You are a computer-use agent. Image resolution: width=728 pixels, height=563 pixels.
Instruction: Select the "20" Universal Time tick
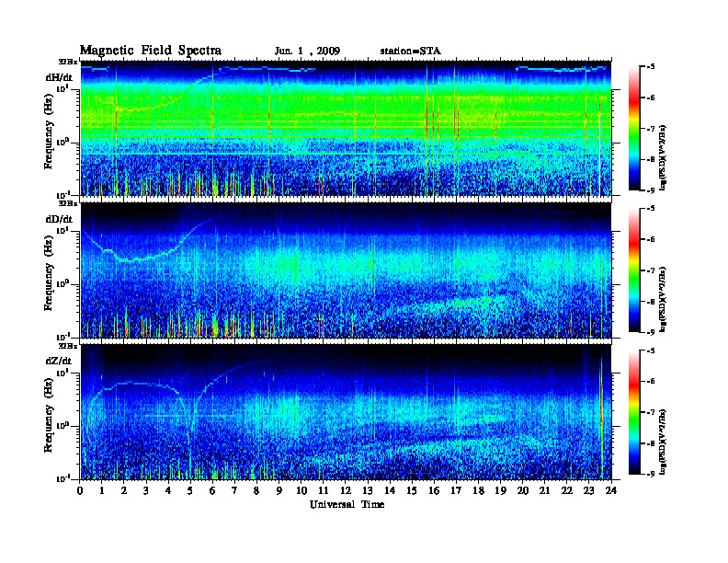click(x=523, y=491)
